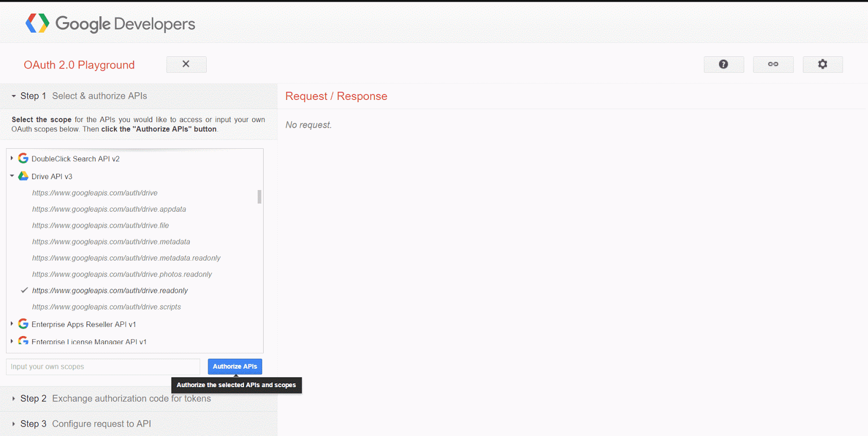Expand the Enterprise Apps Reseller API arrow

pos(12,324)
